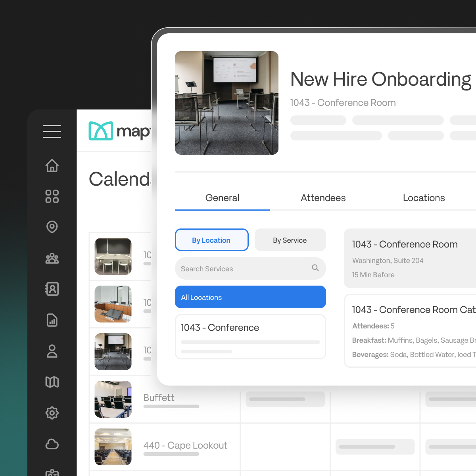476x476 pixels.
Task: Open the 1043 - Conference Room card
Action: 410,258
